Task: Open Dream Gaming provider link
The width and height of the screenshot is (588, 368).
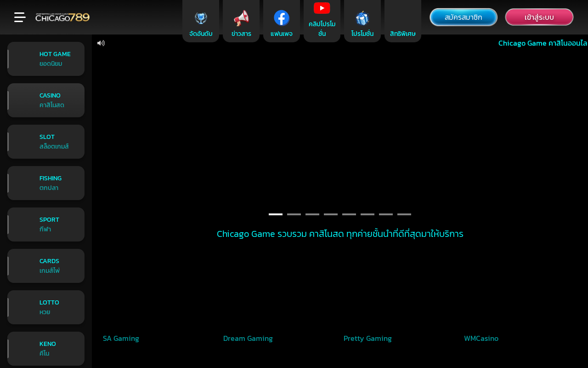Action: pos(248,339)
